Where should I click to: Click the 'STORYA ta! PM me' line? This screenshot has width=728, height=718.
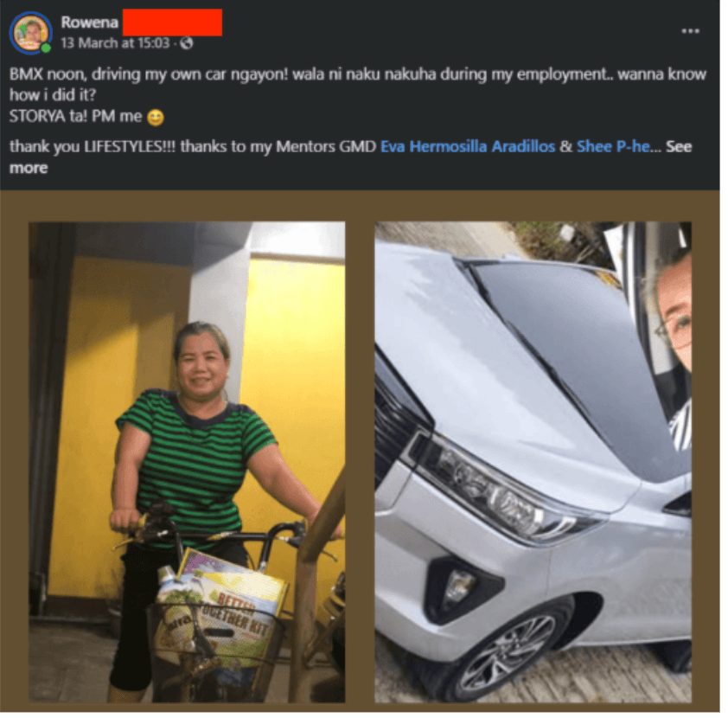point(76,116)
